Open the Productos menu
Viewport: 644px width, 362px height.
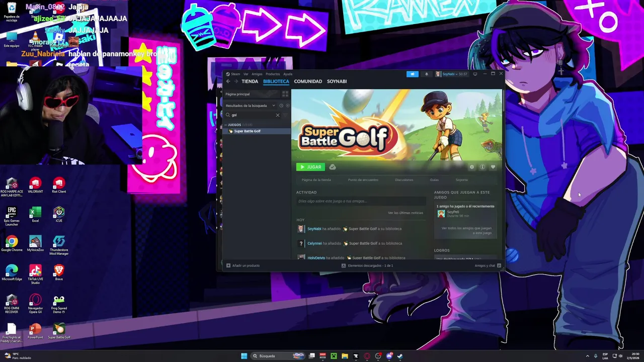(x=273, y=74)
